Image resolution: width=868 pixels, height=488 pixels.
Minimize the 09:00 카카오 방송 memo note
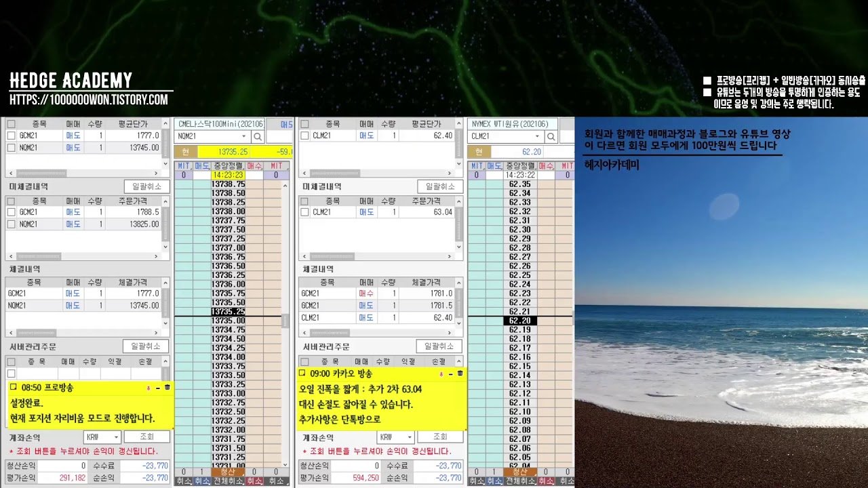point(451,373)
